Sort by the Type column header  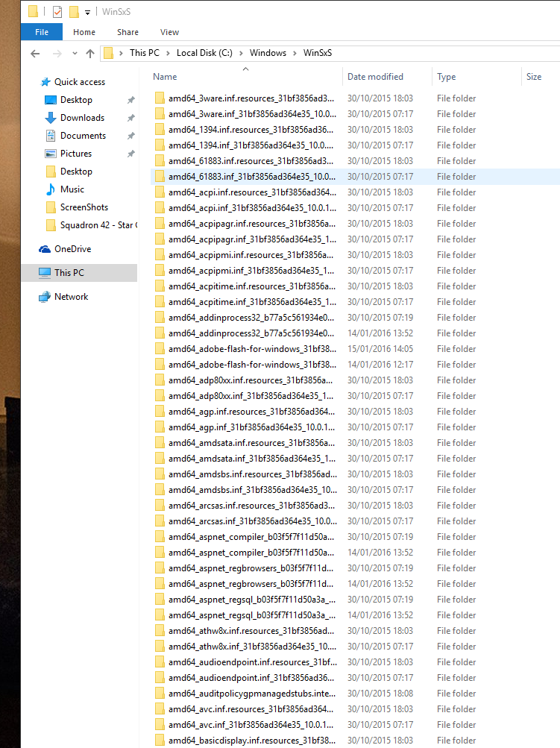coord(446,77)
